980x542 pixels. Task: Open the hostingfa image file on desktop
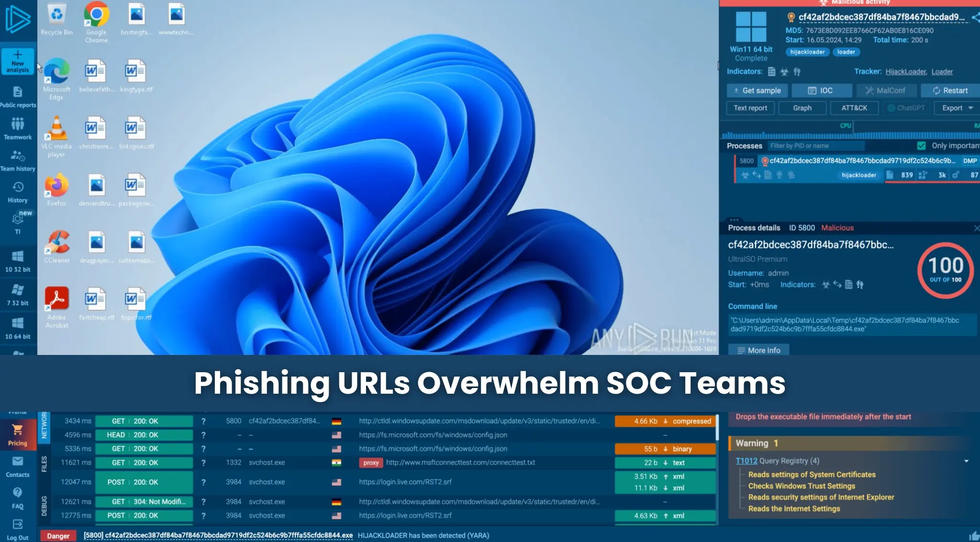pyautogui.click(x=136, y=19)
